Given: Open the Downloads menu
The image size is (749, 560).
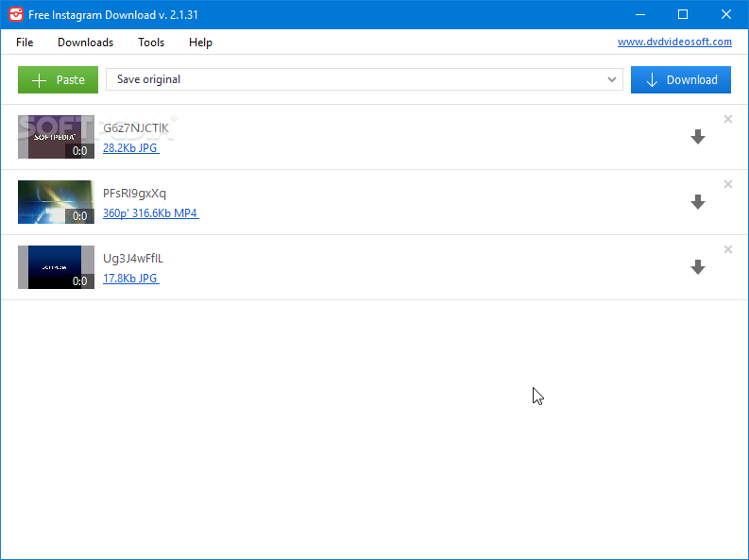Looking at the screenshot, I should [86, 42].
